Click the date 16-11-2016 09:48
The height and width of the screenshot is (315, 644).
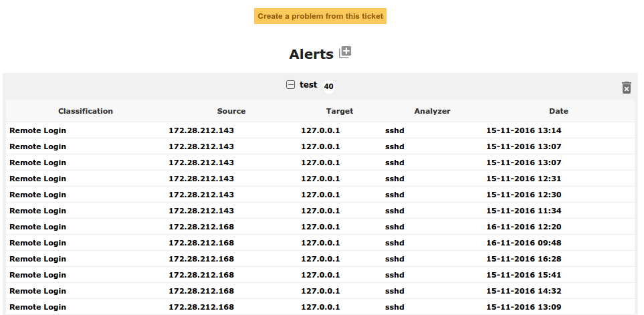pyautogui.click(x=524, y=243)
